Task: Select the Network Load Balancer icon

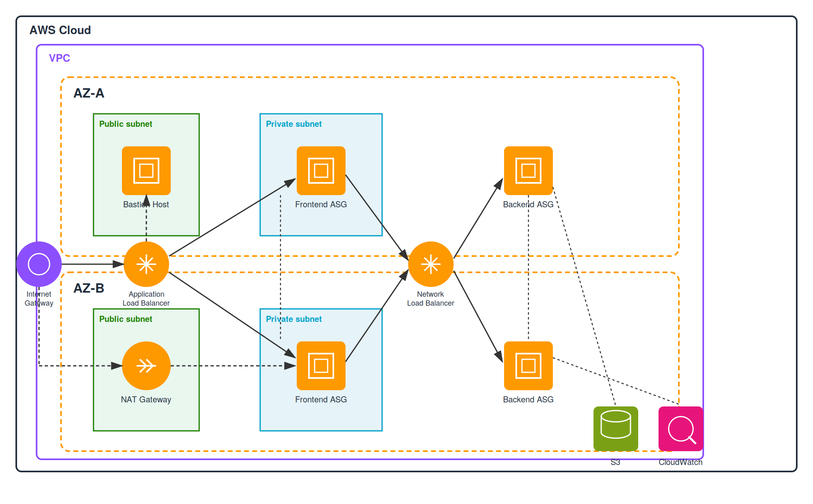Action: [x=431, y=264]
